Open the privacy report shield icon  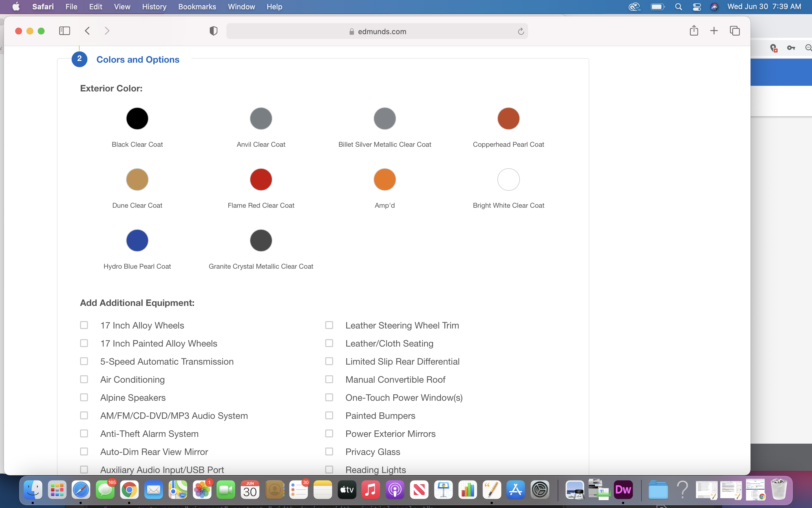(x=213, y=31)
